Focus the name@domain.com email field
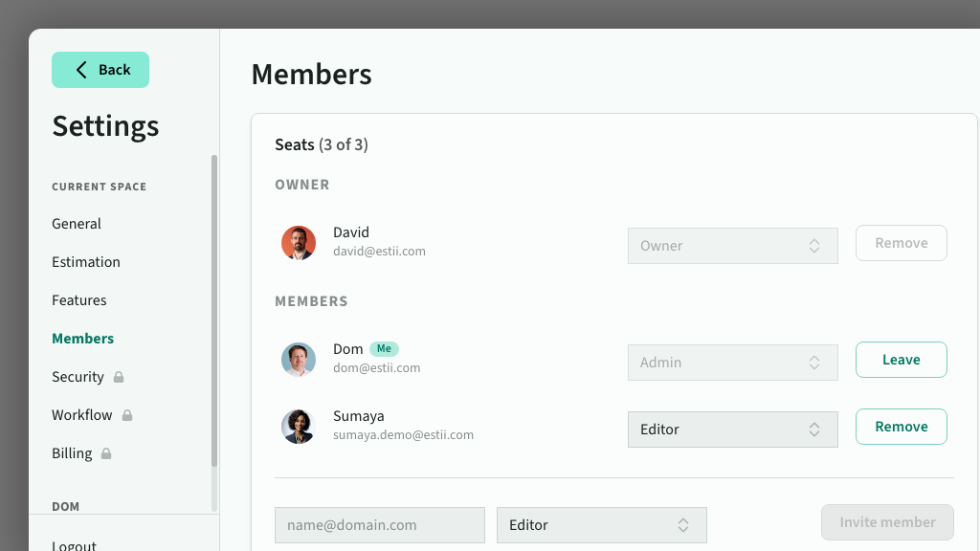 tap(380, 525)
